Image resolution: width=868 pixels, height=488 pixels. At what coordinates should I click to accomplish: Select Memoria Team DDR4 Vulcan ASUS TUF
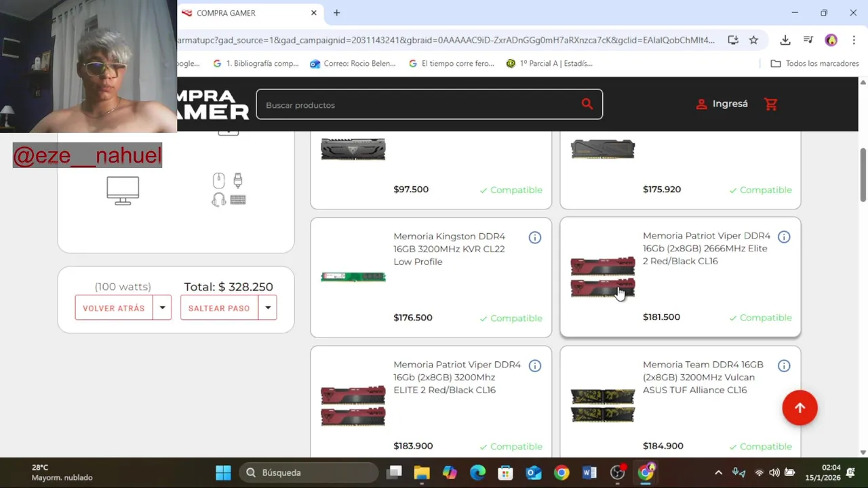[x=680, y=402]
